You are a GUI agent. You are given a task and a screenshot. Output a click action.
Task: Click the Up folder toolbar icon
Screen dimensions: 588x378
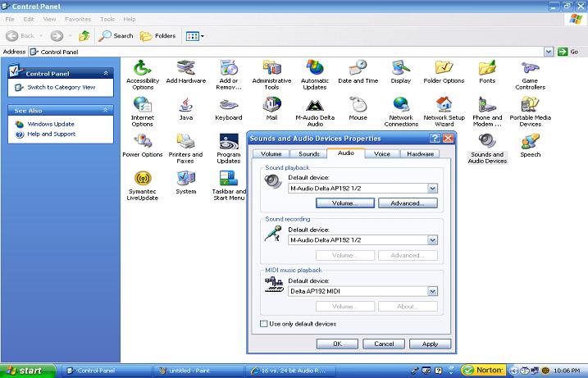pyautogui.click(x=84, y=36)
